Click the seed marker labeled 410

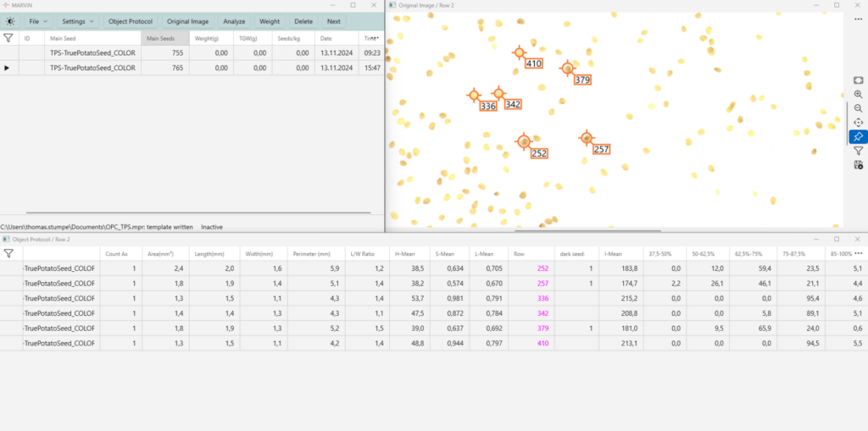[x=519, y=52]
